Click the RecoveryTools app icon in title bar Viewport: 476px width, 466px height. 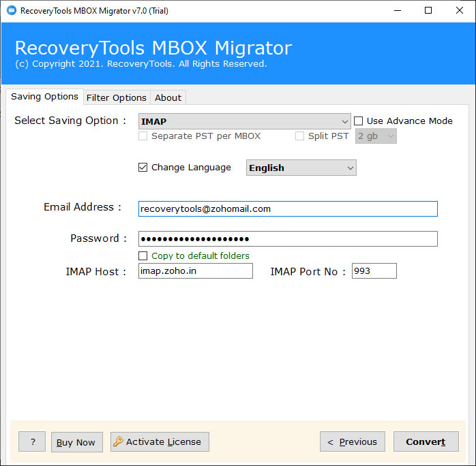click(11, 10)
